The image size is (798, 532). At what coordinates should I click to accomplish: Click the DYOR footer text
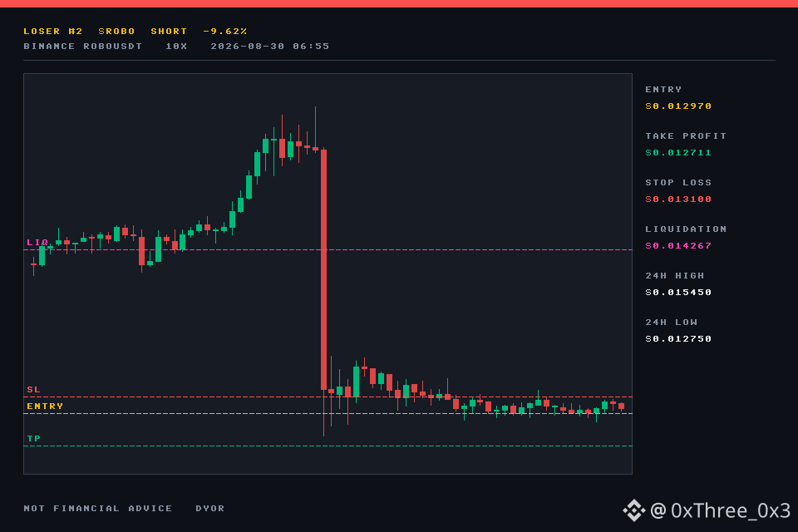[x=210, y=508]
